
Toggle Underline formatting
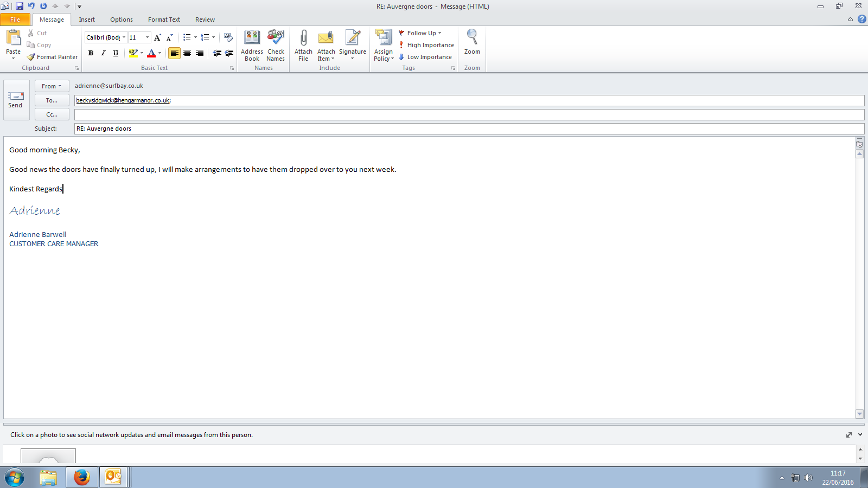click(116, 53)
